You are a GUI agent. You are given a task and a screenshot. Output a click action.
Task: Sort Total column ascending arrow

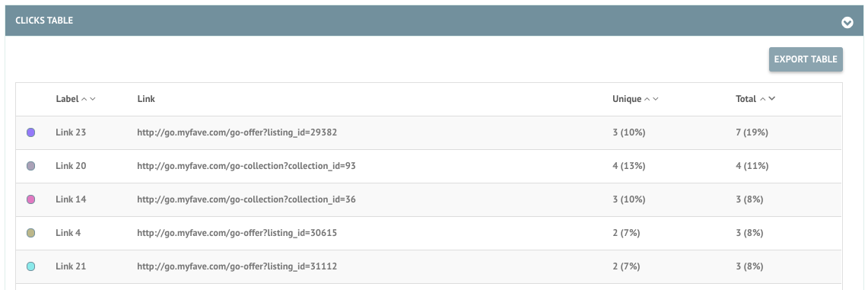tap(763, 99)
